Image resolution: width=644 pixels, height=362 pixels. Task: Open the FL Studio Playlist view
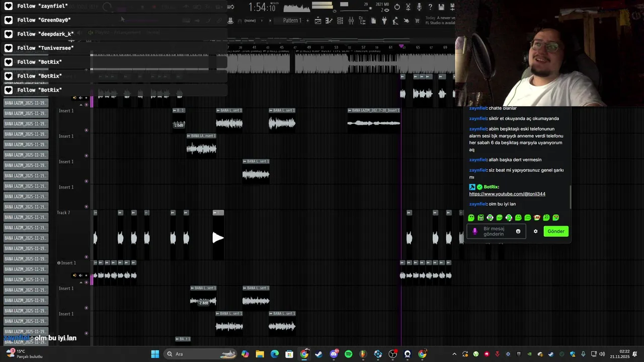[318, 21]
